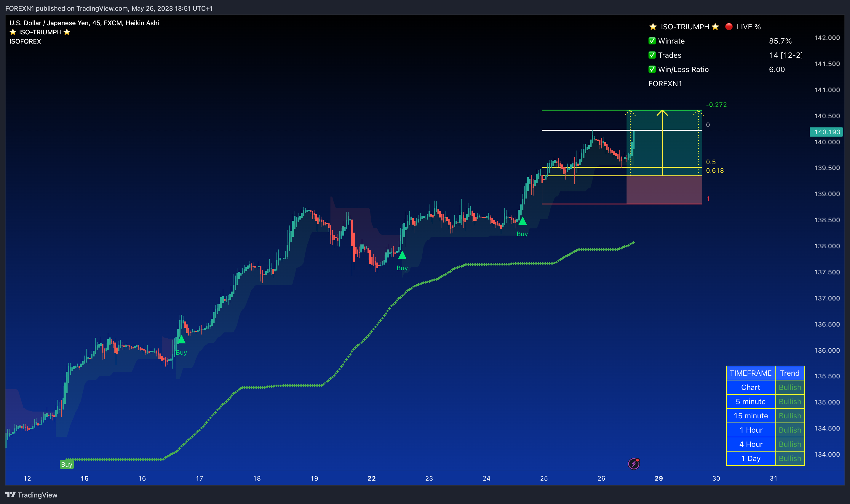Click the 141.000 price axis label
The height and width of the screenshot is (504, 850).
coord(827,90)
